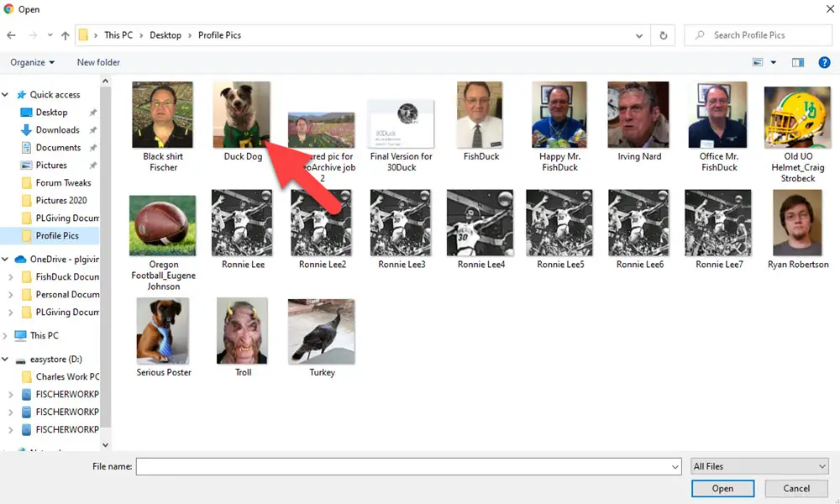Screen dimensions: 840x504
Task: Open the Help question mark icon
Action: point(824,62)
